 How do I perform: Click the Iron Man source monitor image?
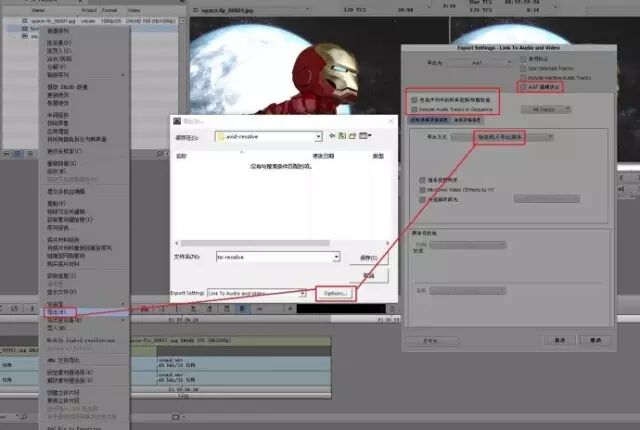coord(318,67)
